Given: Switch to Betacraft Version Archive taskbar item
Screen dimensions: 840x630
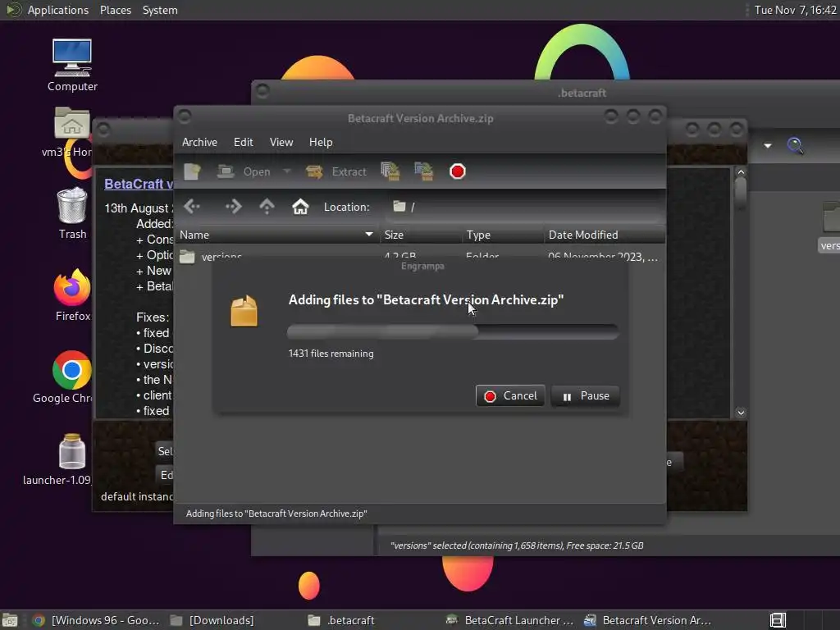Looking at the screenshot, I should click(648, 620).
